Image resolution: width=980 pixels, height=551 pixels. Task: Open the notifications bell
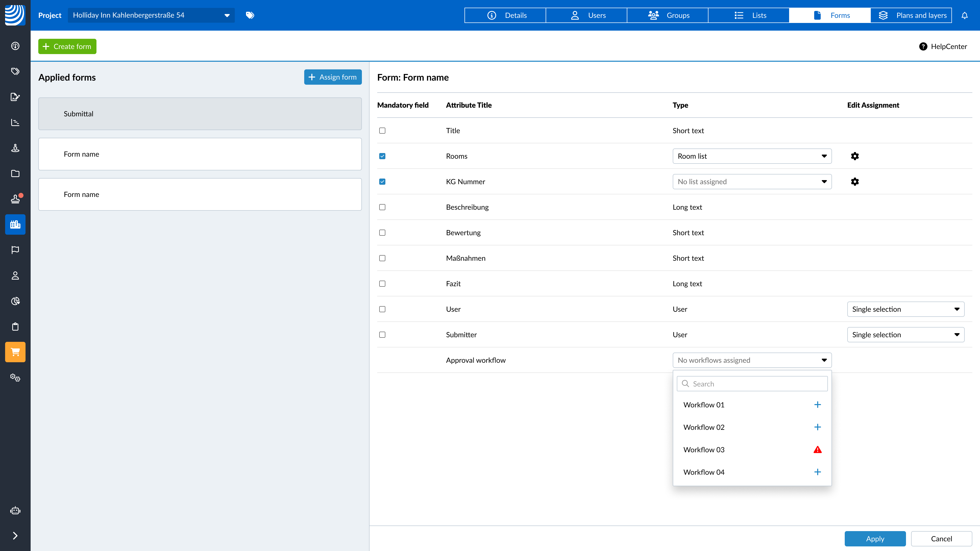click(x=964, y=15)
